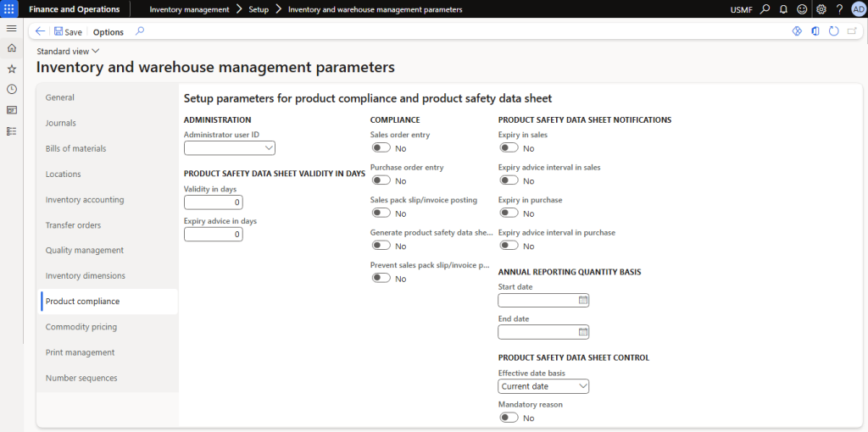Image resolution: width=868 pixels, height=432 pixels.
Task: Open Workspaces icon in left sidebar
Action: (11, 110)
